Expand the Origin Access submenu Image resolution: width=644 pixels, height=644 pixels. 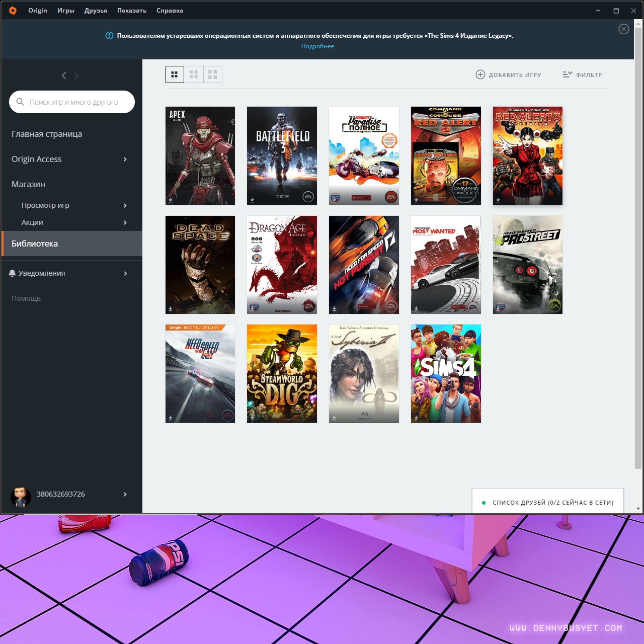pos(125,159)
